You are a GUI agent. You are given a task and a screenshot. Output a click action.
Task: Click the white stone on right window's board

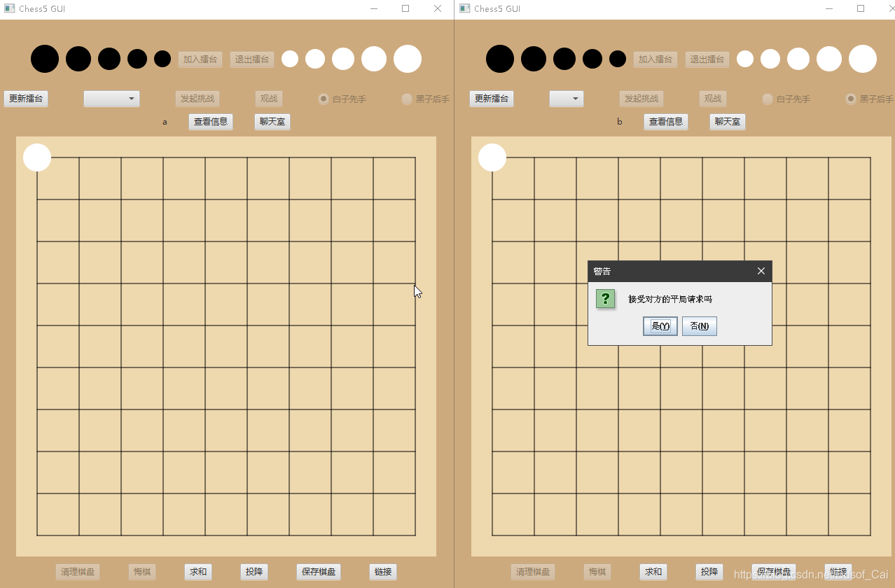click(492, 157)
